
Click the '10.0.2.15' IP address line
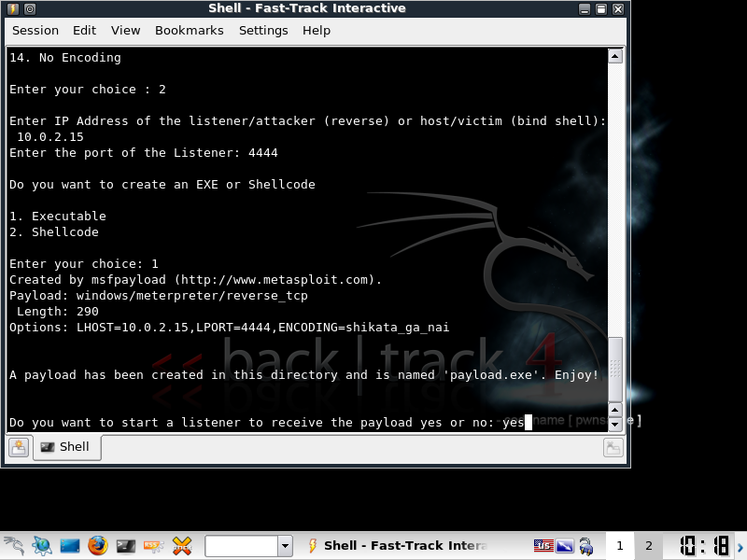(x=50, y=137)
